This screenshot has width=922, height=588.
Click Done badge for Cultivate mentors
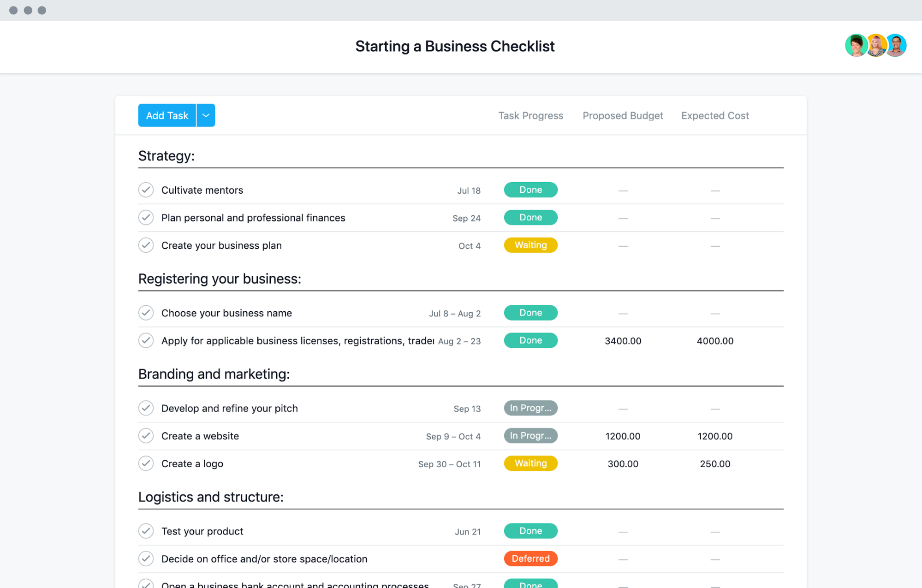click(x=530, y=190)
